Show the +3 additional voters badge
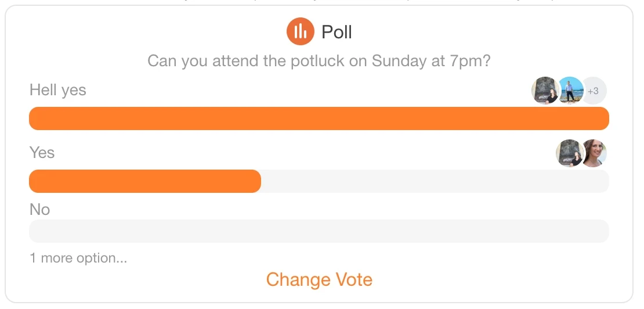The width and height of the screenshot is (644, 309). [593, 91]
